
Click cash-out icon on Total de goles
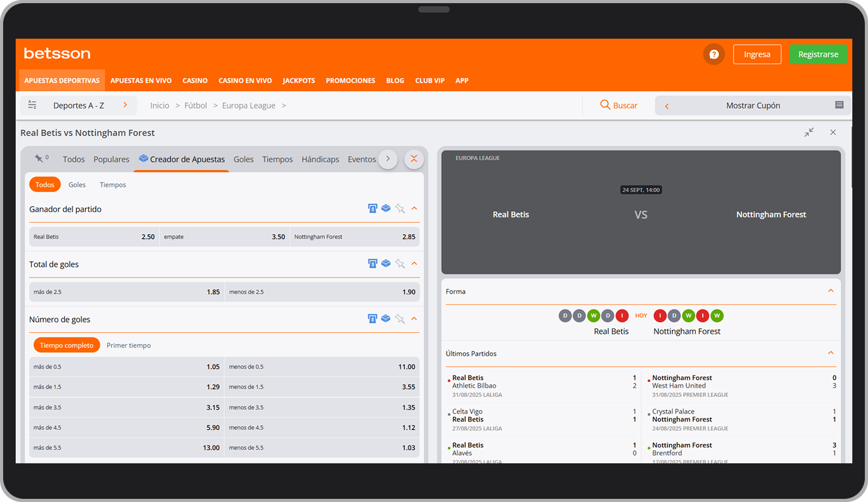click(372, 264)
